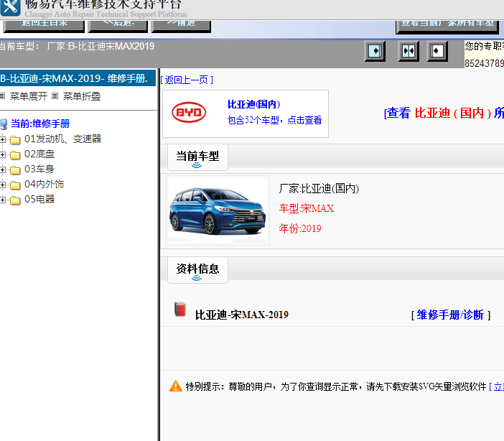Click the 01发动机、变速器 folder icon
This screenshot has height=441, width=504.
click(x=15, y=139)
